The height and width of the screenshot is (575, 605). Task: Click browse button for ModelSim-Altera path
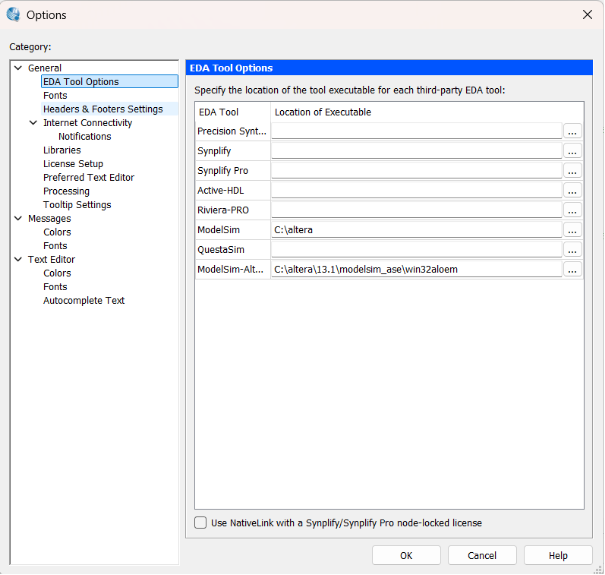click(572, 269)
